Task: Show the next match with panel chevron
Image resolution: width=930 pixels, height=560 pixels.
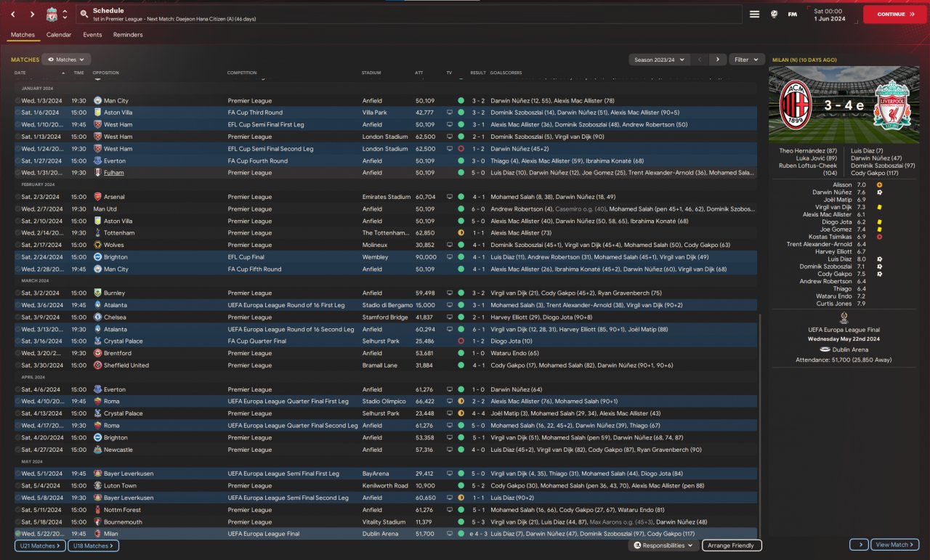Action: (860, 545)
